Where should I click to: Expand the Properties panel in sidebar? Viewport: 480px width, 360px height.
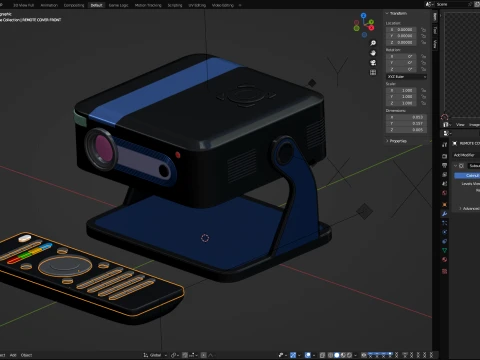396,141
